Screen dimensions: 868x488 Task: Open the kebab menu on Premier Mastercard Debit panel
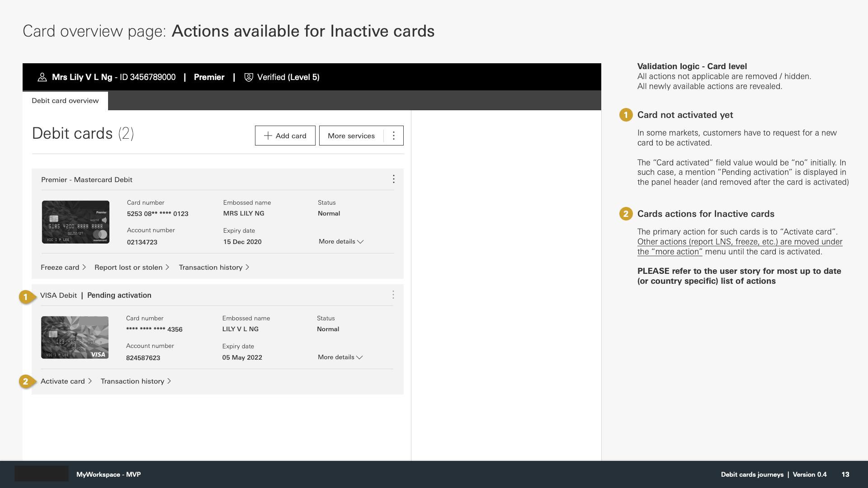(x=393, y=179)
